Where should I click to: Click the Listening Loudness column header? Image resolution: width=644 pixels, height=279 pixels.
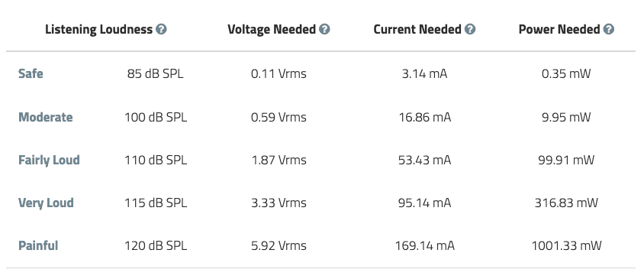coord(99,29)
